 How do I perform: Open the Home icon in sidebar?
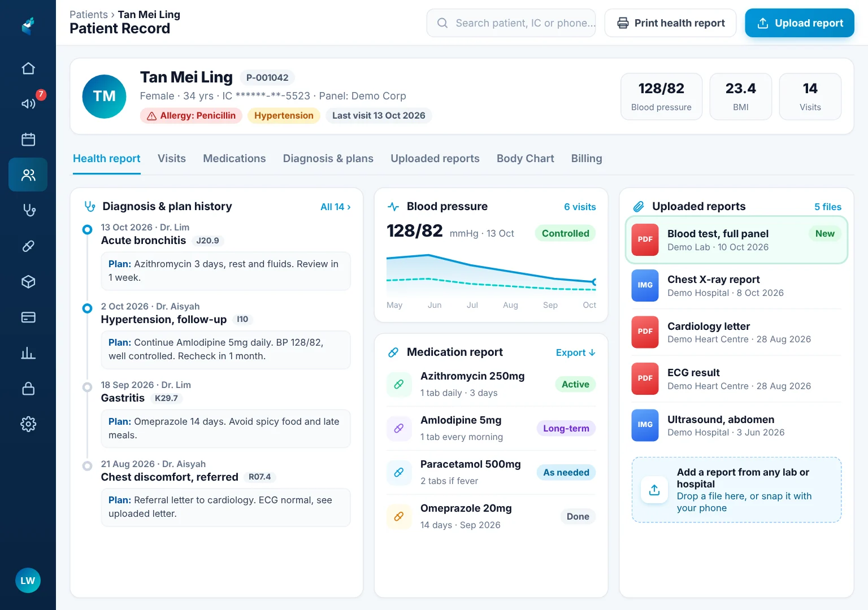pos(28,68)
